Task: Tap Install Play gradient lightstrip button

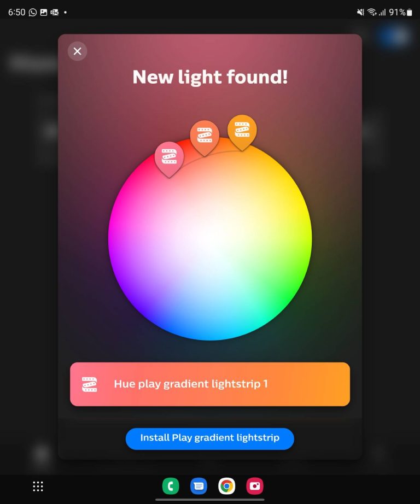Action: (x=209, y=438)
